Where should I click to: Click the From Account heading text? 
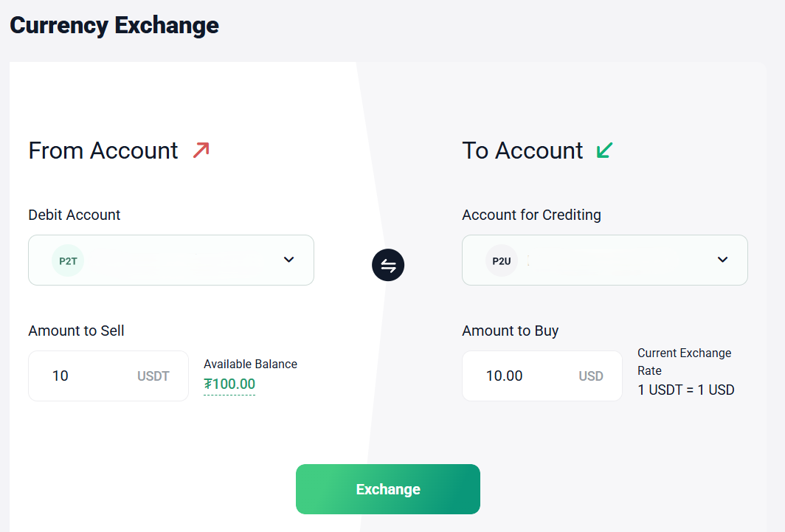[103, 151]
